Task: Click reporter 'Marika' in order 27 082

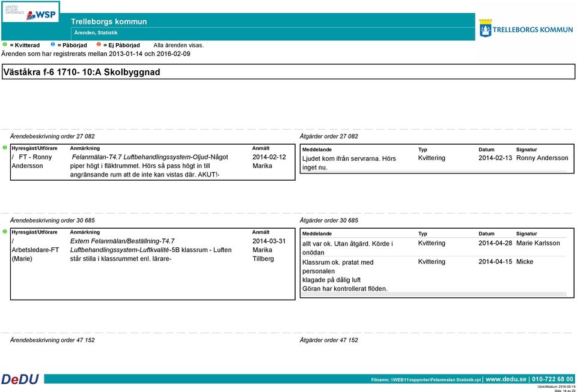Action: click(263, 166)
